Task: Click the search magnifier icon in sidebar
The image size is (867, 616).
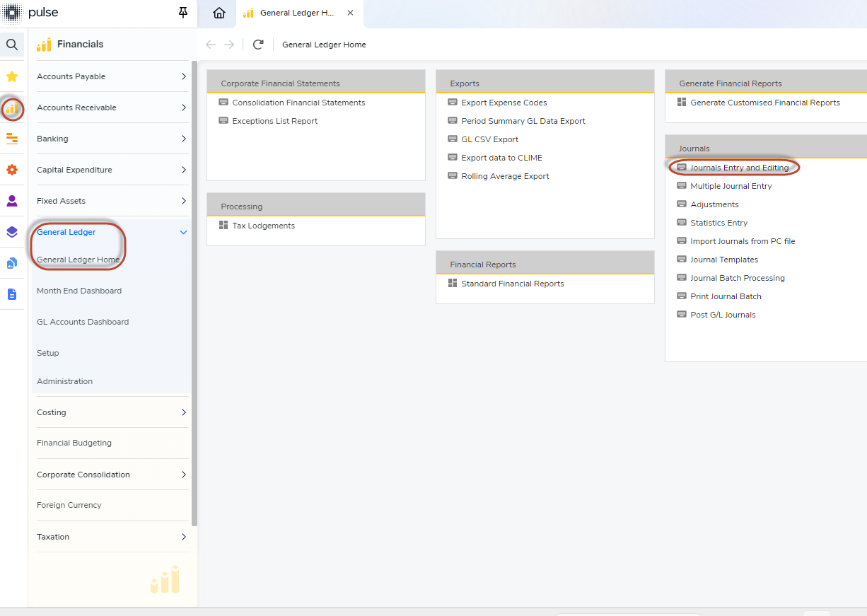Action: pyautogui.click(x=12, y=45)
